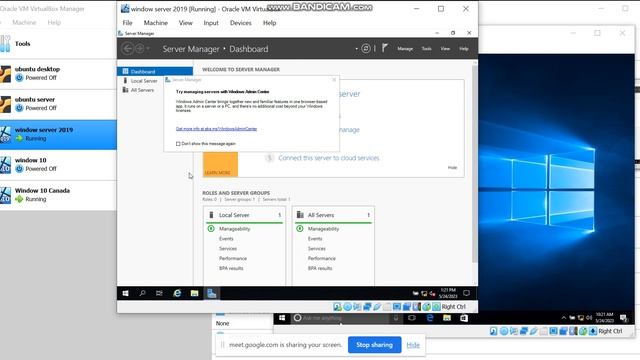
Task: Click Services in All Servers tile
Action: click(317, 249)
